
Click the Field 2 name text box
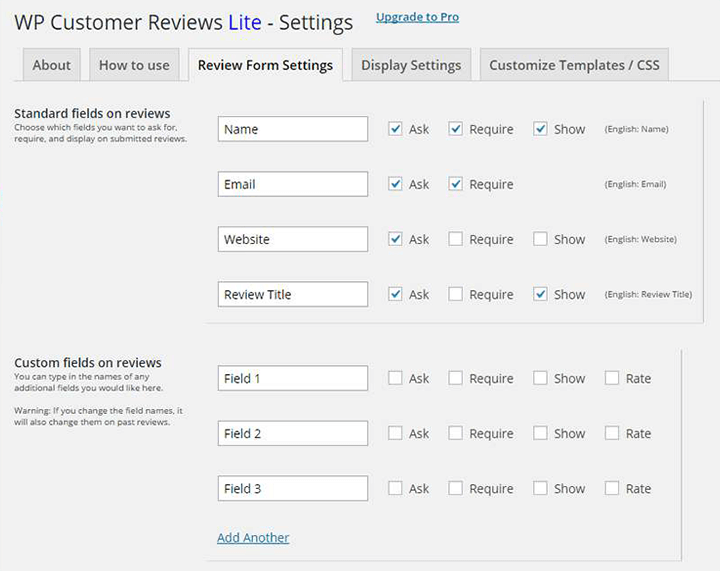point(293,433)
